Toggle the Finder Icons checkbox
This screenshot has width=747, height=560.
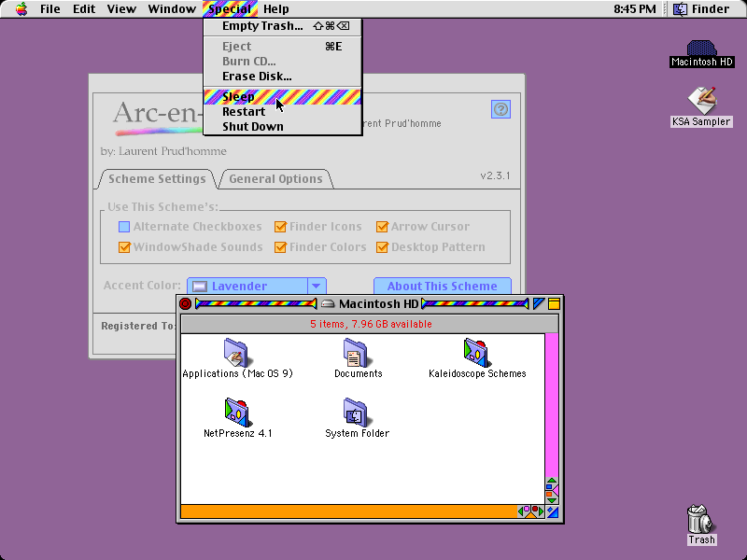pyautogui.click(x=280, y=227)
